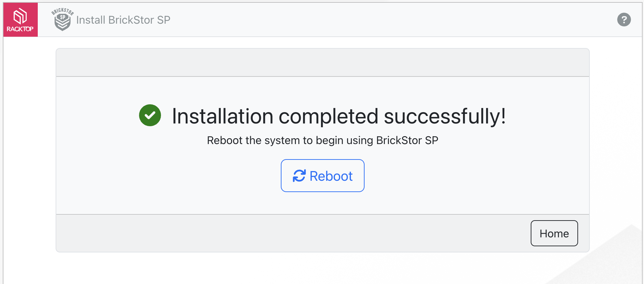Click the green checkmark success icon
644x284 pixels.
click(150, 116)
